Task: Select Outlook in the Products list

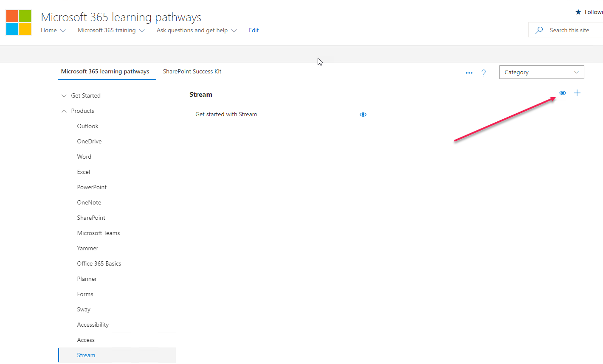Action: 87,126
